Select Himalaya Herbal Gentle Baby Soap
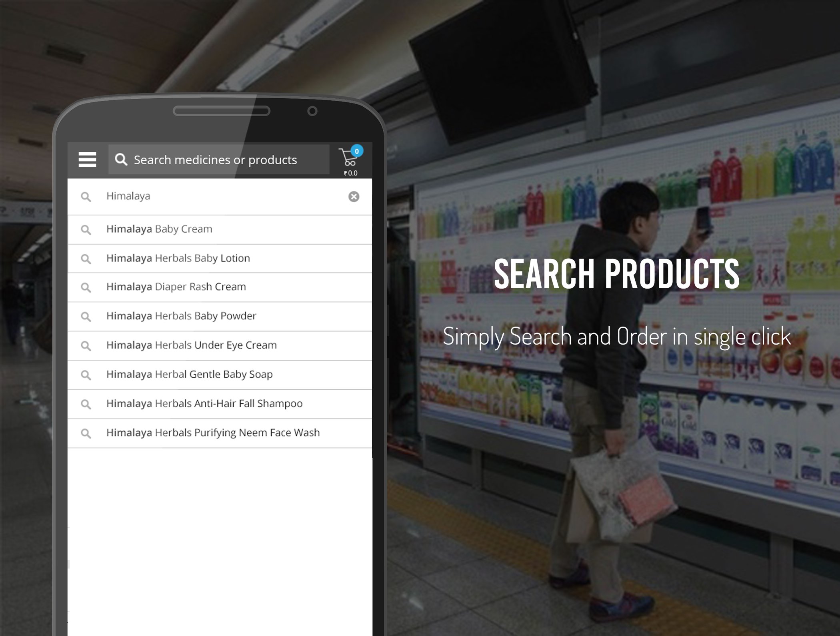 pos(189,375)
